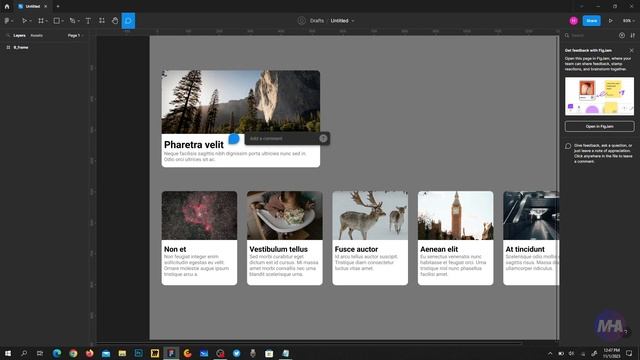Click the blue Share button
The image size is (640, 360).
tap(591, 20)
